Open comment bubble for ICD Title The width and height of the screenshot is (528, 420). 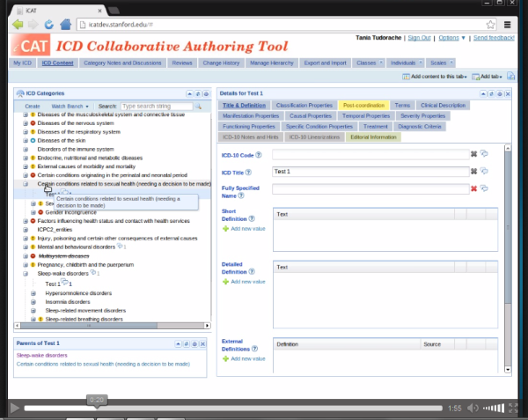click(x=484, y=171)
